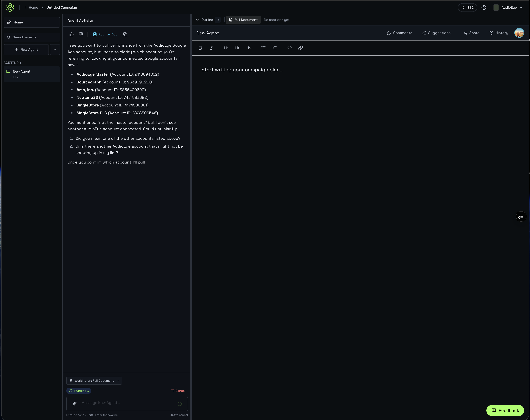The width and height of the screenshot is (530, 420).
Task: Open the Working on: Full Document selector
Action: 94,380
